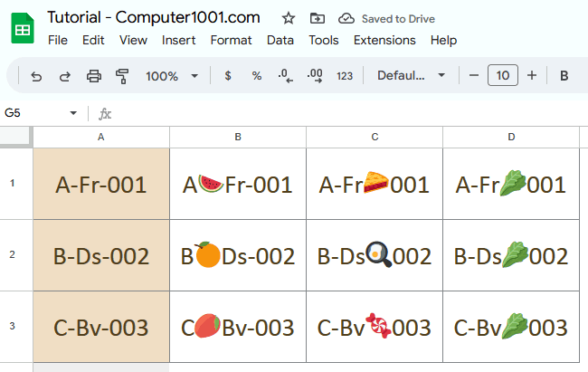Rename the Tutorial - Computer1001.com title

[154, 17]
